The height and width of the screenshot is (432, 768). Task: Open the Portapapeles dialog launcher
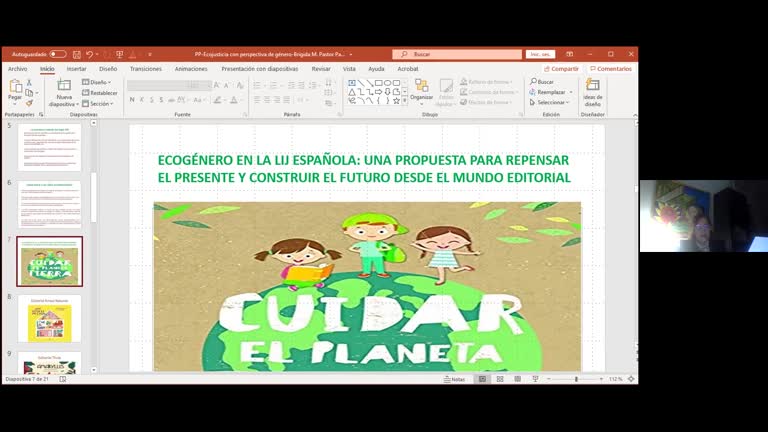point(41,114)
